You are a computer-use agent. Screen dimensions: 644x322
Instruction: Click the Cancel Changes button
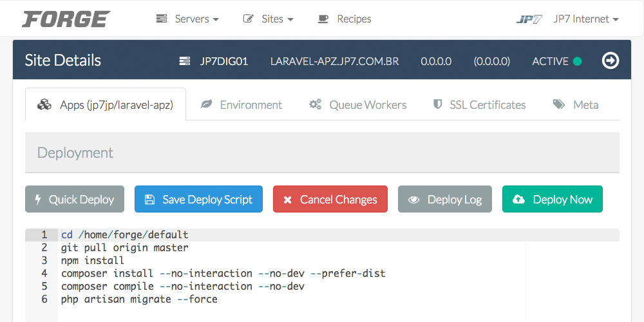(330, 199)
